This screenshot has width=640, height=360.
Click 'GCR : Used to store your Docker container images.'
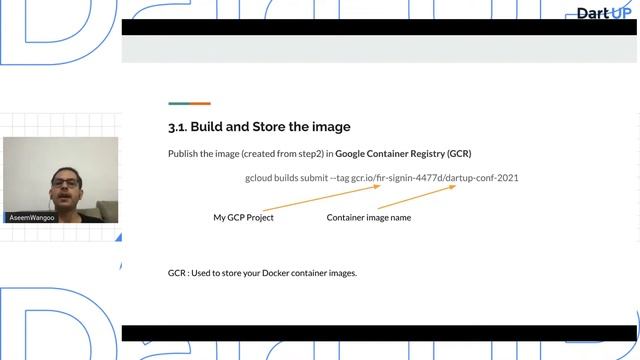[262, 273]
